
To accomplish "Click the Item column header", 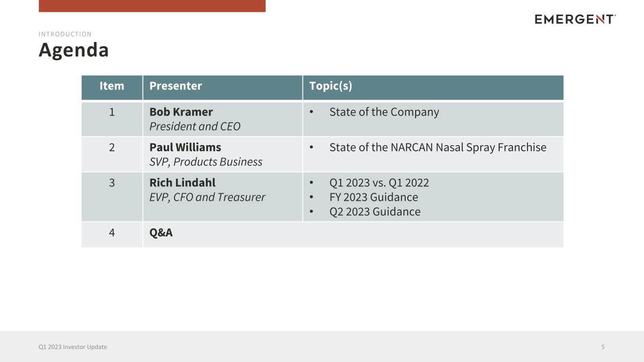I will point(112,86).
